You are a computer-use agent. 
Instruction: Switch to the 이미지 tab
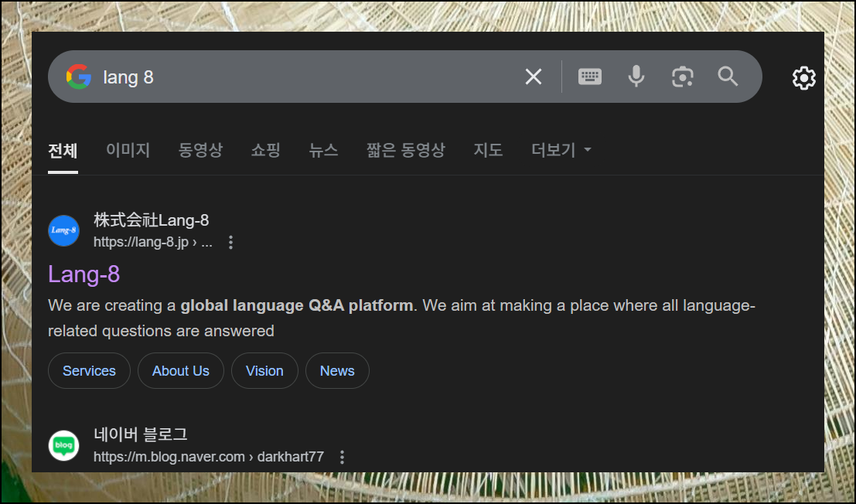(x=128, y=150)
